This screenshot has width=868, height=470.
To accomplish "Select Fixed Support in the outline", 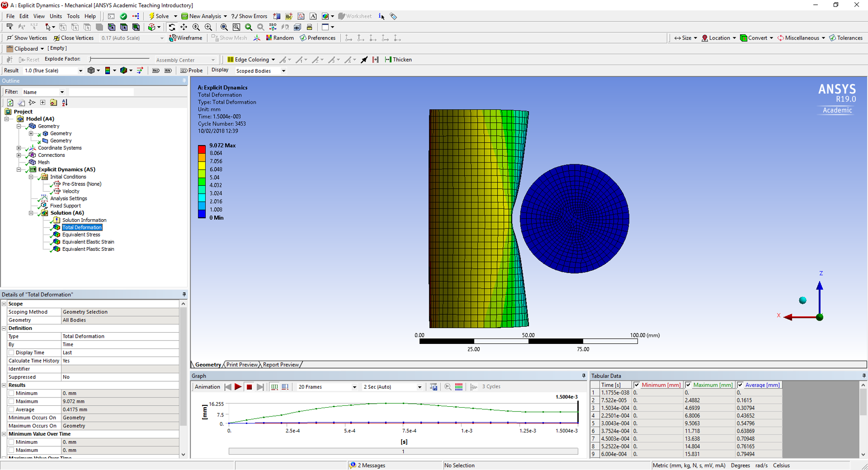I will pos(65,206).
